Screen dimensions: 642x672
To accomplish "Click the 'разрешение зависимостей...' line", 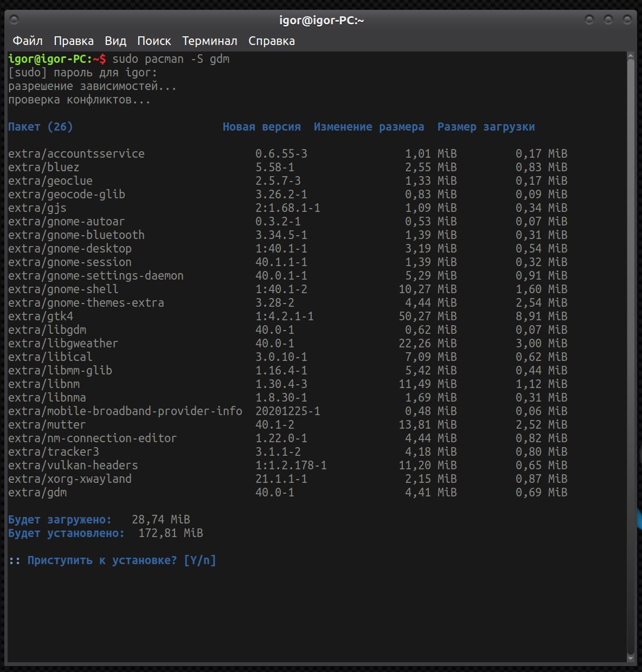I will click(93, 86).
